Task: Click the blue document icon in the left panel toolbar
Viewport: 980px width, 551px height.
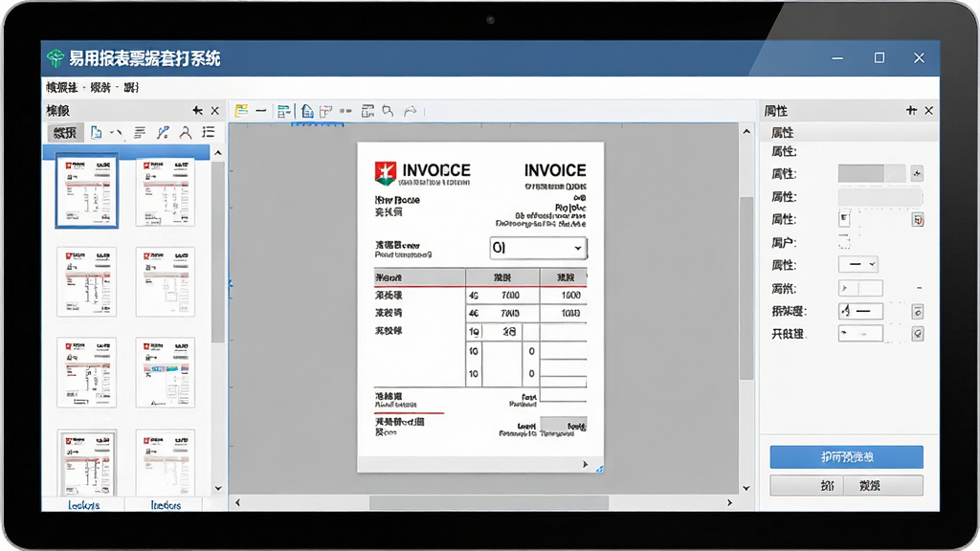Action: (x=96, y=132)
